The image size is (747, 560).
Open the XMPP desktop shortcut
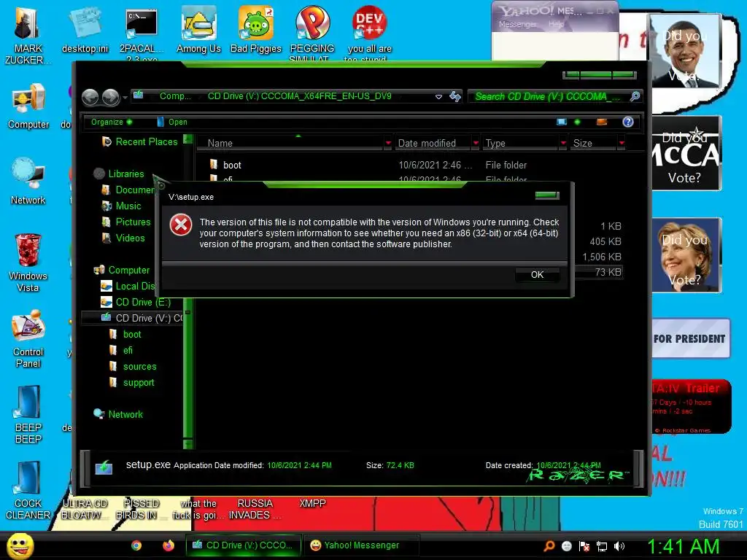coord(312,503)
